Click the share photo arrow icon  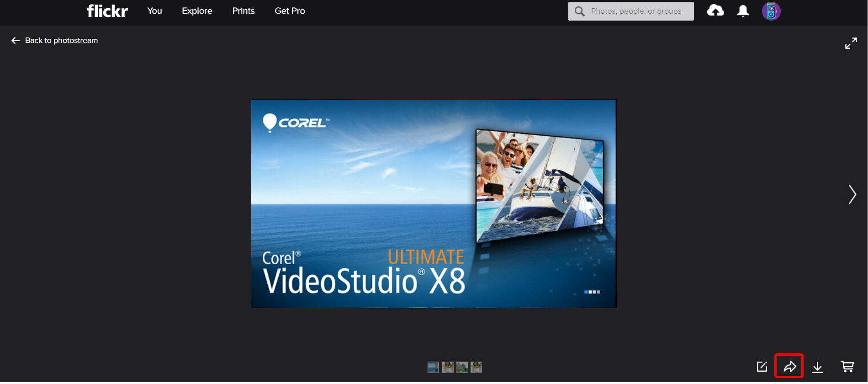[789, 366]
